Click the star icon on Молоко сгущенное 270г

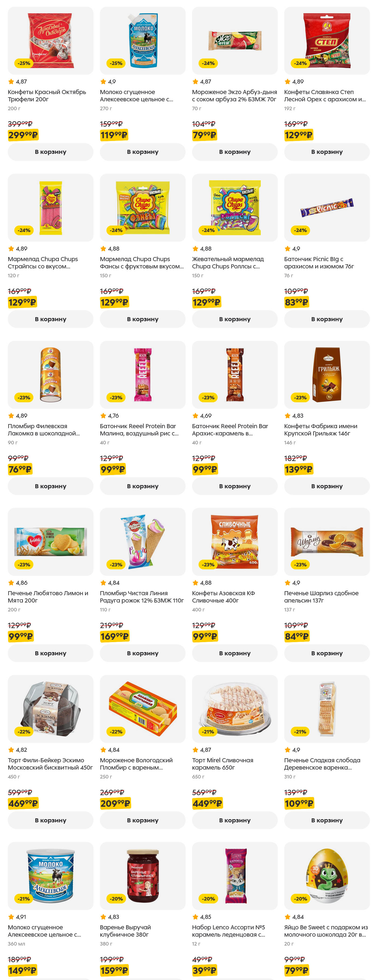[103, 81]
